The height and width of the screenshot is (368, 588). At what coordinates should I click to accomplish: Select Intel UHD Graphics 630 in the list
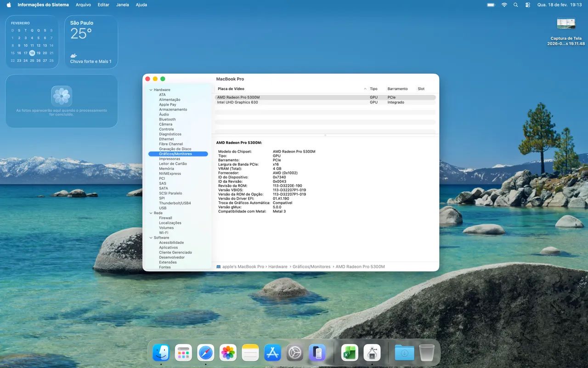tap(237, 102)
